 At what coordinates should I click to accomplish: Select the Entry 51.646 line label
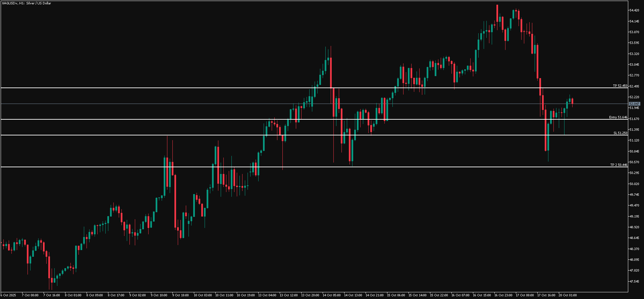(x=618, y=117)
